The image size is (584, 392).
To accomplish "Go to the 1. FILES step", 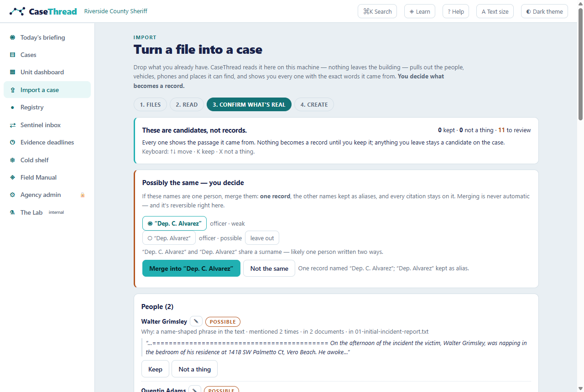I will [150, 104].
